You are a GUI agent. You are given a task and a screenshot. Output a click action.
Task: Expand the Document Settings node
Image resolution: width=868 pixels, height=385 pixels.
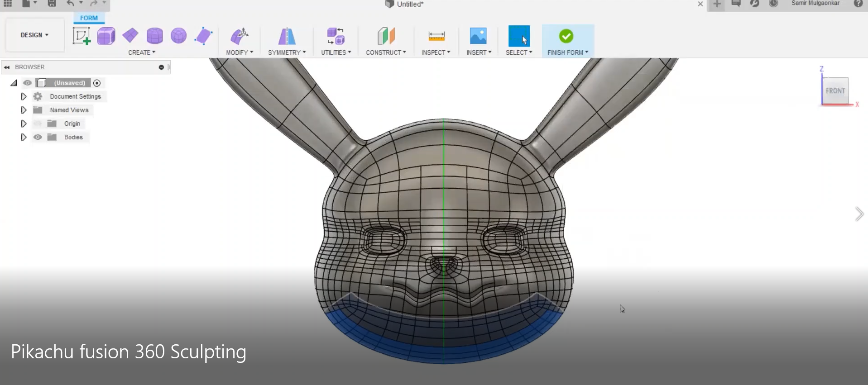click(24, 96)
